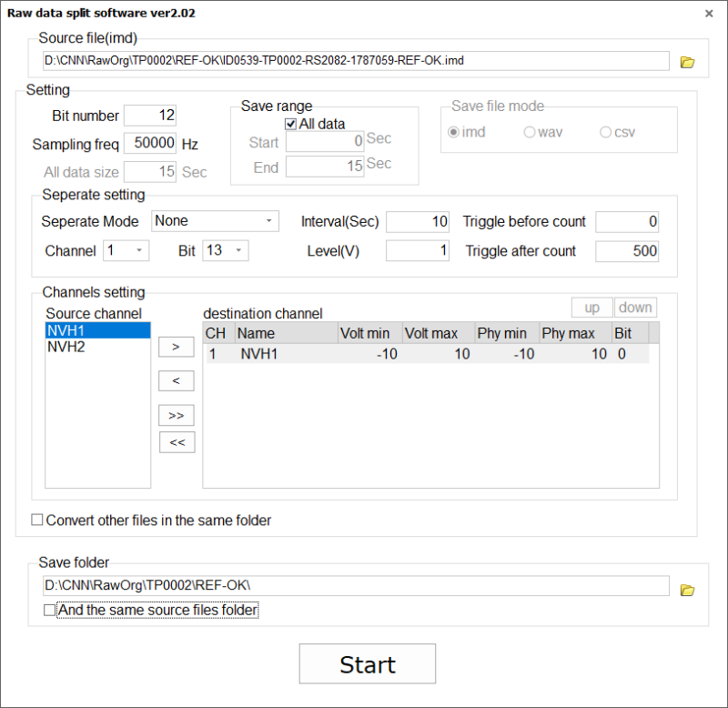
Task: Select NVH1 row in destination channel table
Action: (x=428, y=354)
